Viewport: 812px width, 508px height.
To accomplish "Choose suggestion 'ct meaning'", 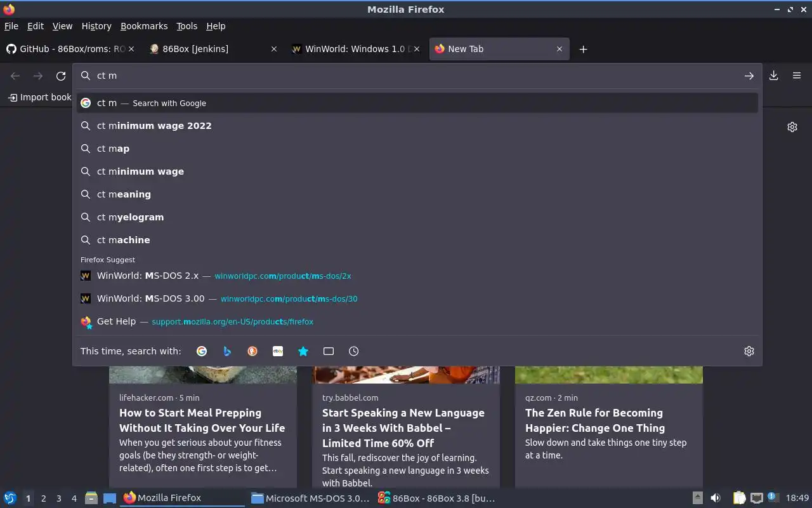I will [417, 194].
